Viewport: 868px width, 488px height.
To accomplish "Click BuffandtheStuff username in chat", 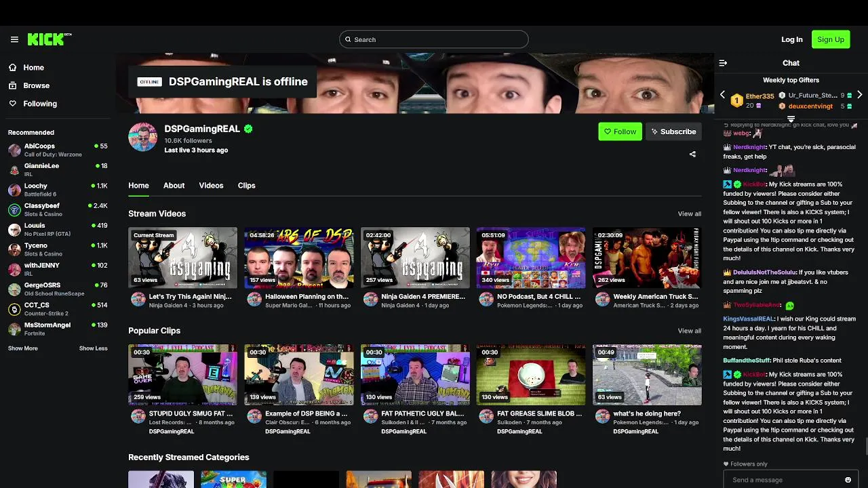I will (747, 361).
